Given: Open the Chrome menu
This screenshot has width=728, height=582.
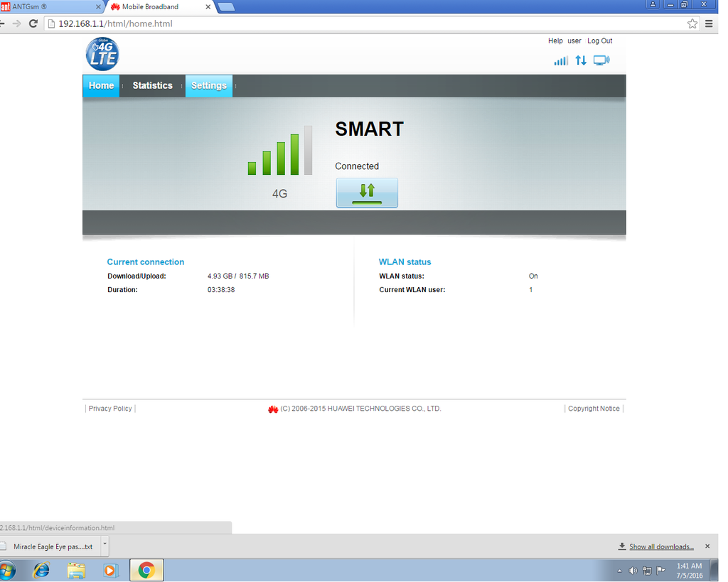Looking at the screenshot, I should tap(709, 23).
